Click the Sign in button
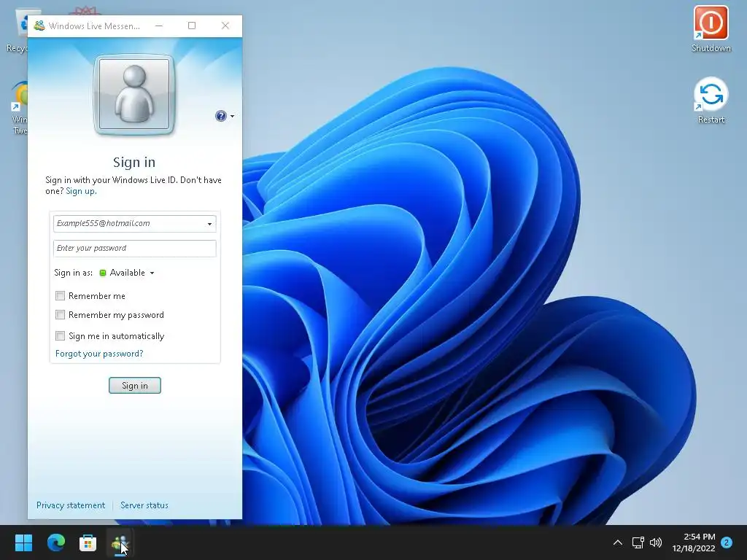 tap(135, 385)
